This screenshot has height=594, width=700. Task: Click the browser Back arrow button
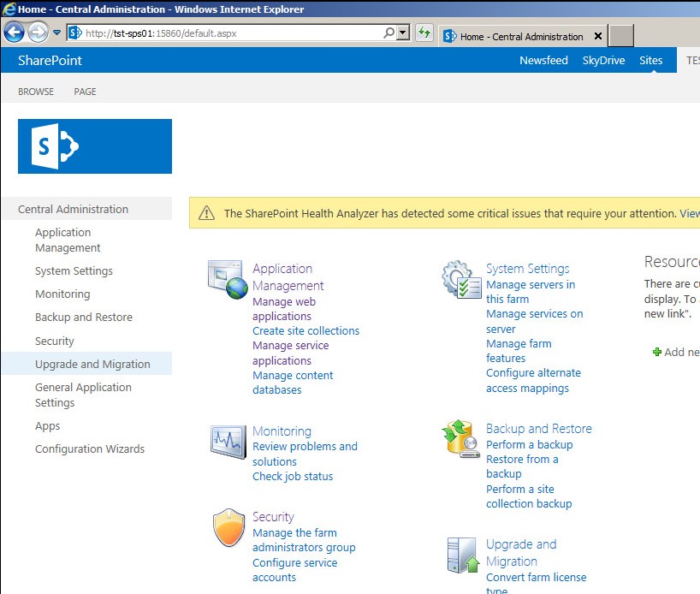point(14,33)
